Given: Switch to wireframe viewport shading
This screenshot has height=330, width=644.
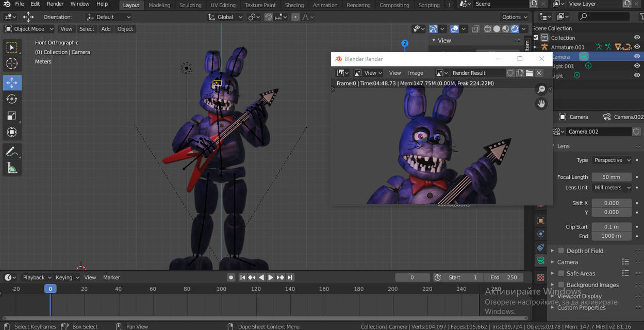Looking at the screenshot, I should [x=487, y=29].
